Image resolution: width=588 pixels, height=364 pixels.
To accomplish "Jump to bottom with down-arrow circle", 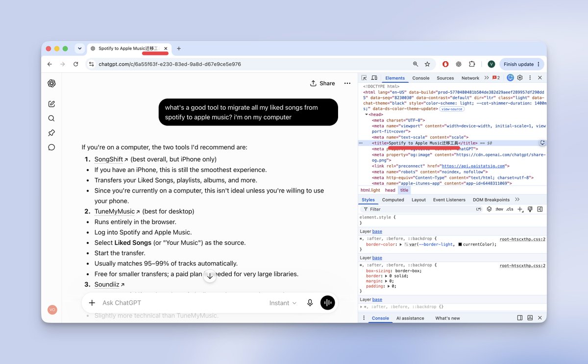I will pyautogui.click(x=210, y=276).
